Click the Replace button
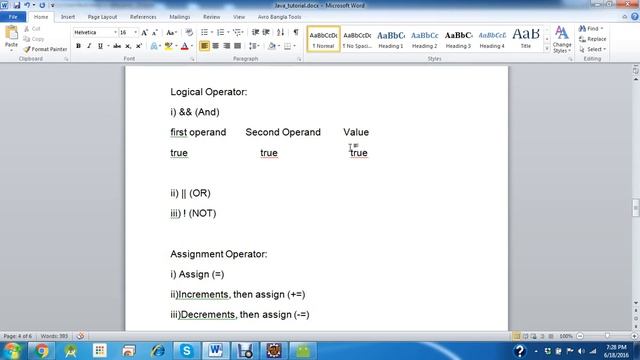This screenshot has height=360, width=640. click(593, 39)
